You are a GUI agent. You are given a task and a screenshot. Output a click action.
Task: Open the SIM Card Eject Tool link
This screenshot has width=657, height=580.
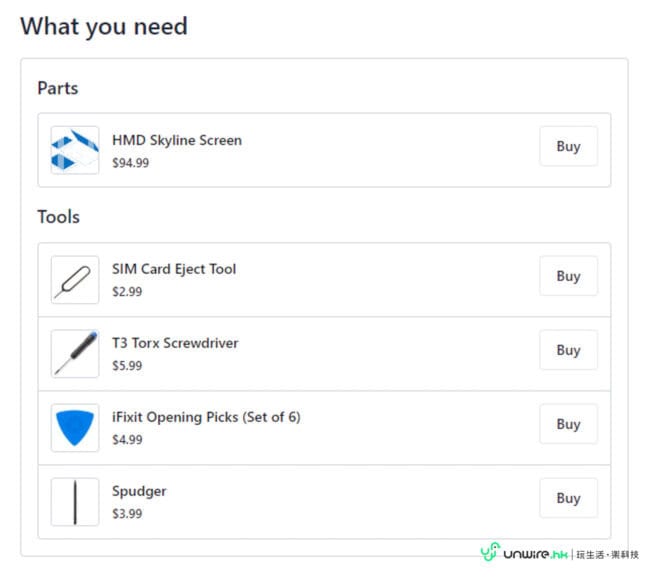pos(174,269)
